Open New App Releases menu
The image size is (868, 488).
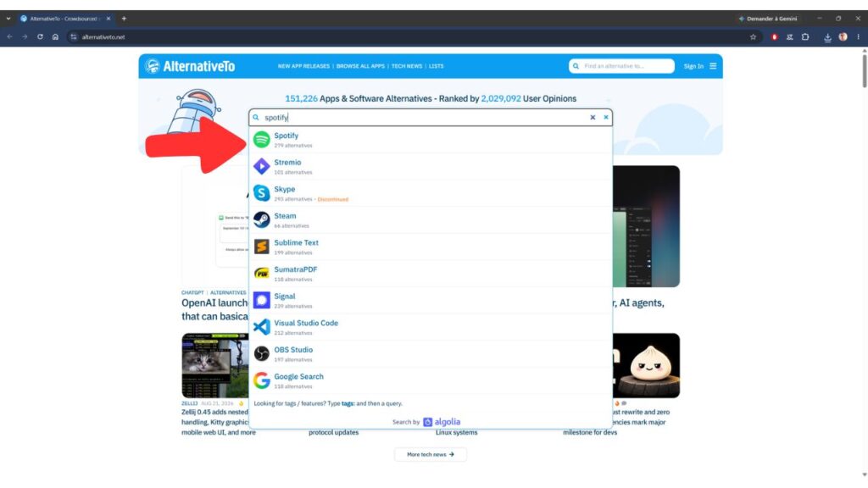(x=303, y=66)
